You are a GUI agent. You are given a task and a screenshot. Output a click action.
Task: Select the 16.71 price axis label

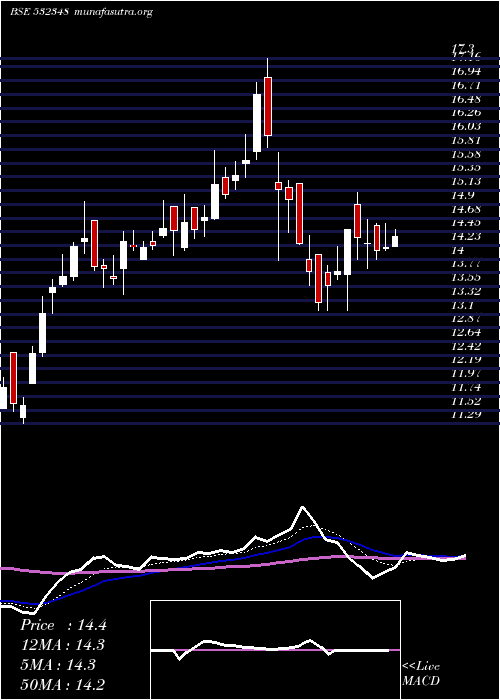click(467, 85)
